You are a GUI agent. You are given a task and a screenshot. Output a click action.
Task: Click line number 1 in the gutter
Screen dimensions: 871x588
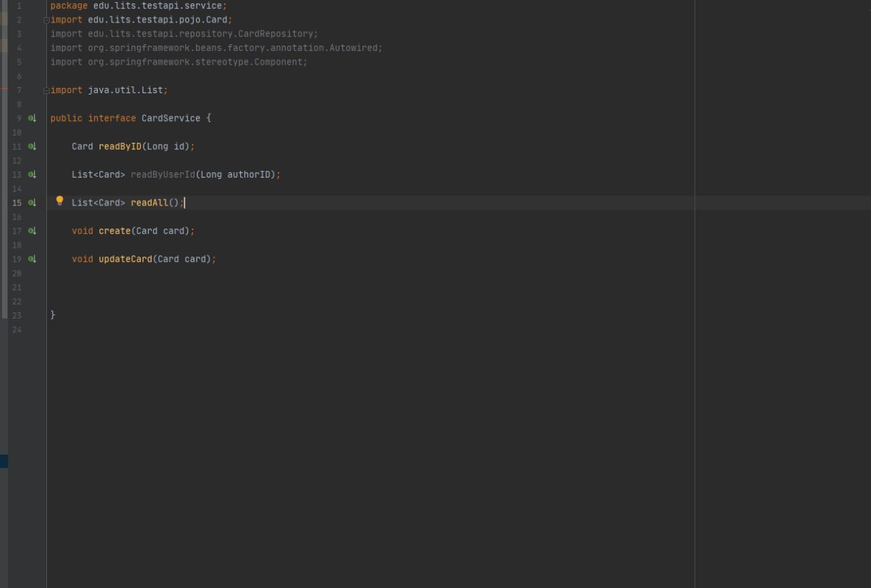[19, 5]
